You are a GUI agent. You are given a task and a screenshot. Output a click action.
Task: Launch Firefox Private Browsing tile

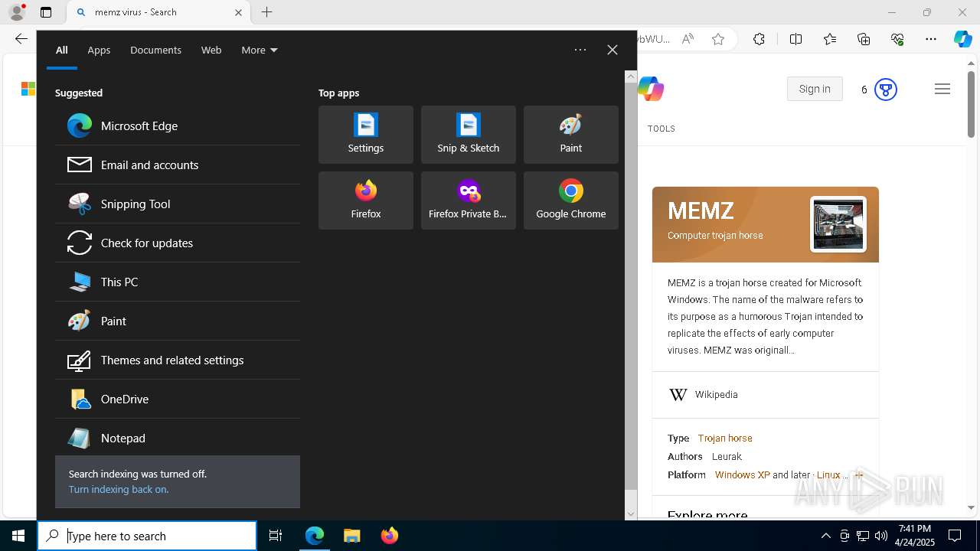469,201
